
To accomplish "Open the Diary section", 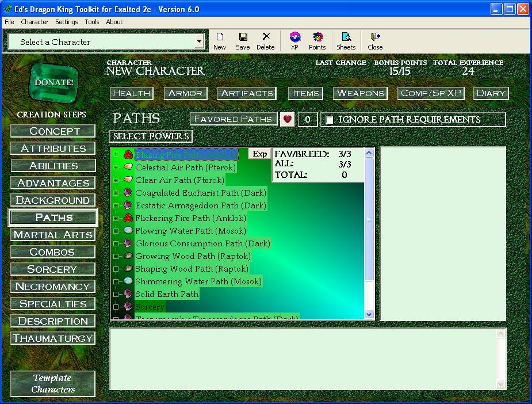I will [491, 93].
